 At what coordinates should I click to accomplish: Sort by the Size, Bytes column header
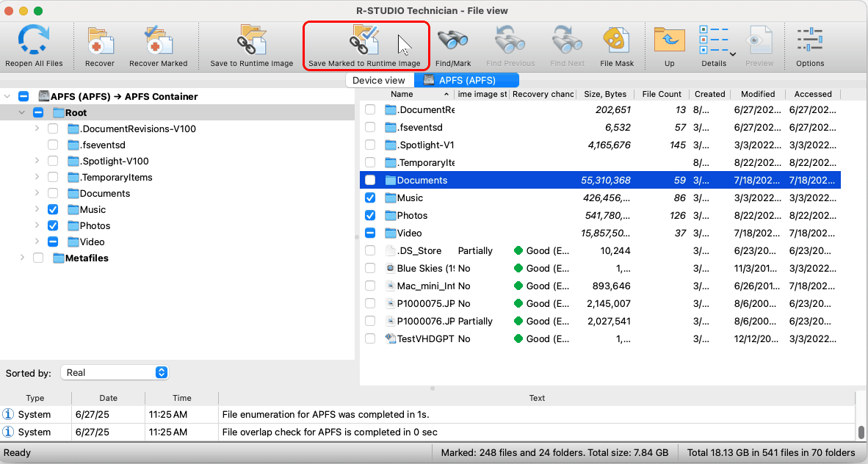coord(605,95)
